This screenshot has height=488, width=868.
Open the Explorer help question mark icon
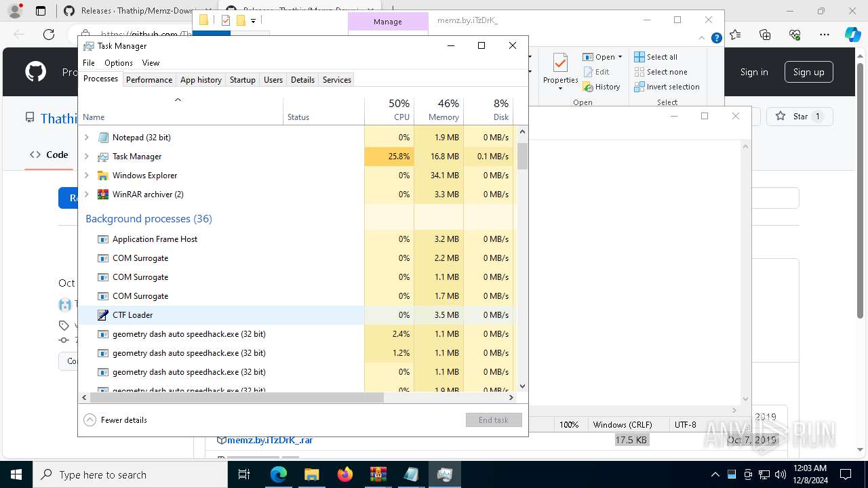tap(716, 38)
